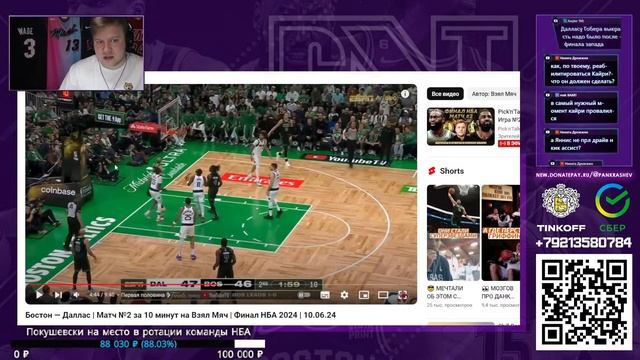This screenshot has width=640, height=360.
Task: Click donation goal 'Покушевски на место в ротации'
Action: 138,332
